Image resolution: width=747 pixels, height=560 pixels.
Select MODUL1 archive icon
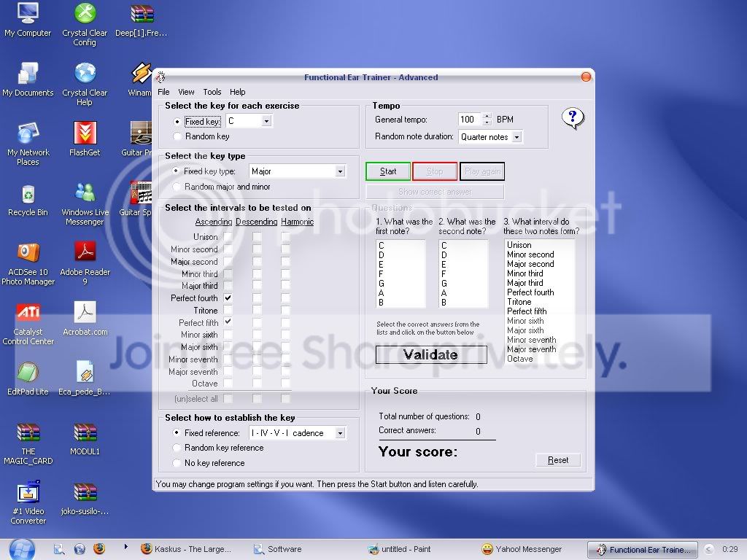tap(85, 439)
